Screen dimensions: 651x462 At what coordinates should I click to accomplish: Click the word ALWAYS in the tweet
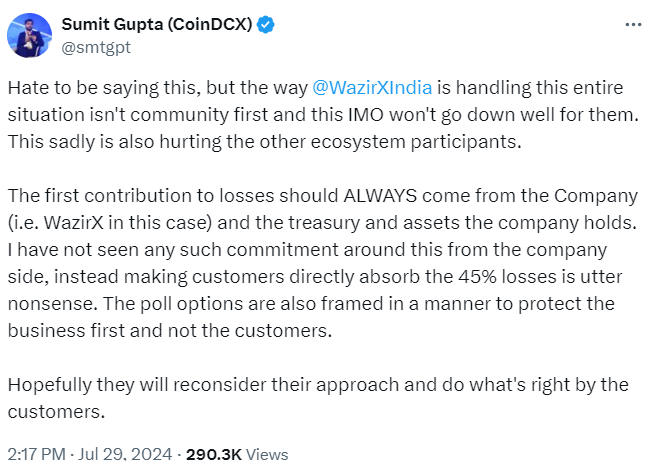click(x=380, y=196)
